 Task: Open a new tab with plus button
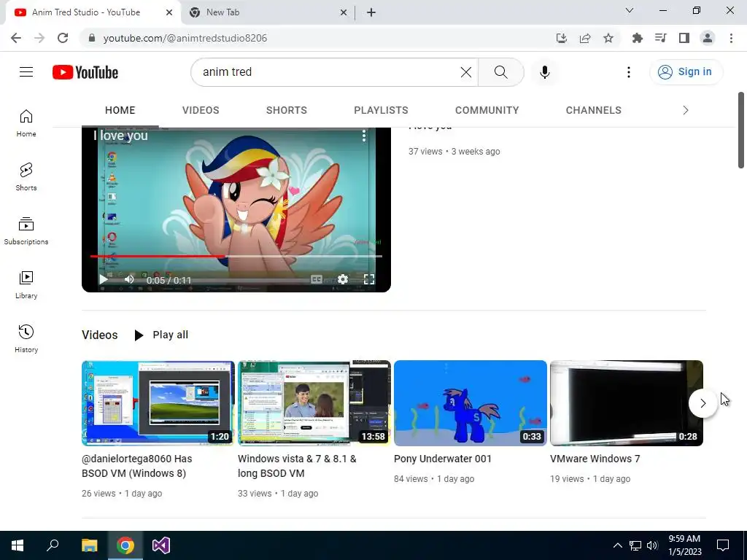[x=371, y=12]
